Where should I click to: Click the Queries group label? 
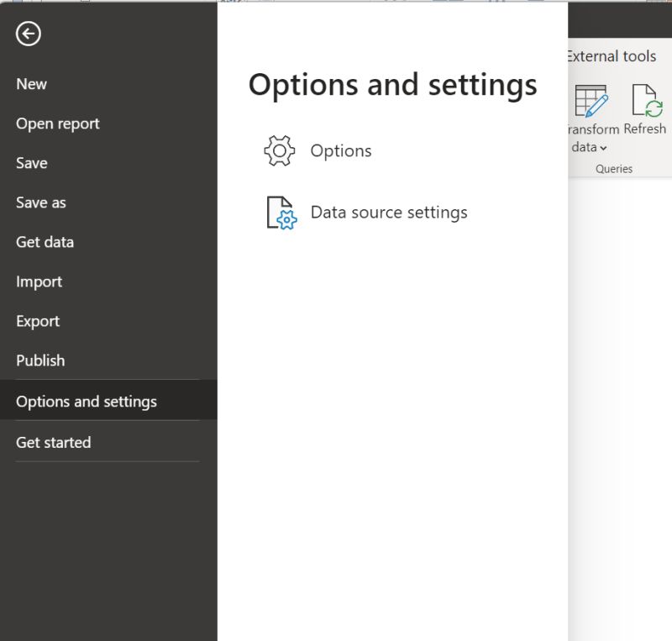[614, 168]
